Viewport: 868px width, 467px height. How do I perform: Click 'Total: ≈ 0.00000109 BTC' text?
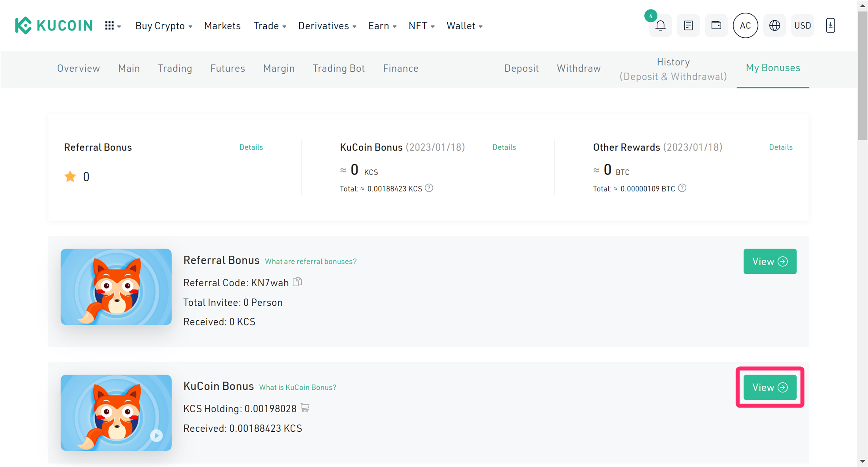click(634, 189)
